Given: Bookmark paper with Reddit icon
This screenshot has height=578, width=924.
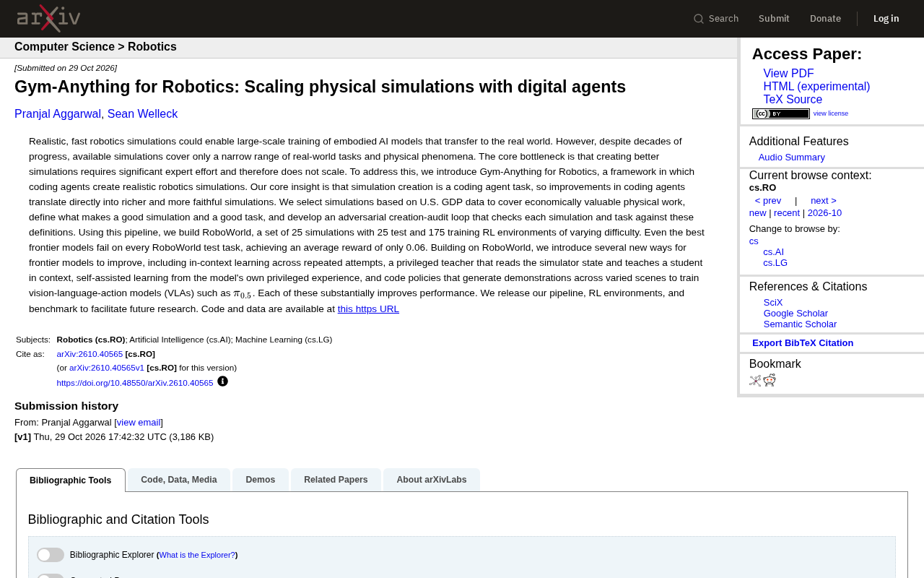Looking at the screenshot, I should pos(770,381).
